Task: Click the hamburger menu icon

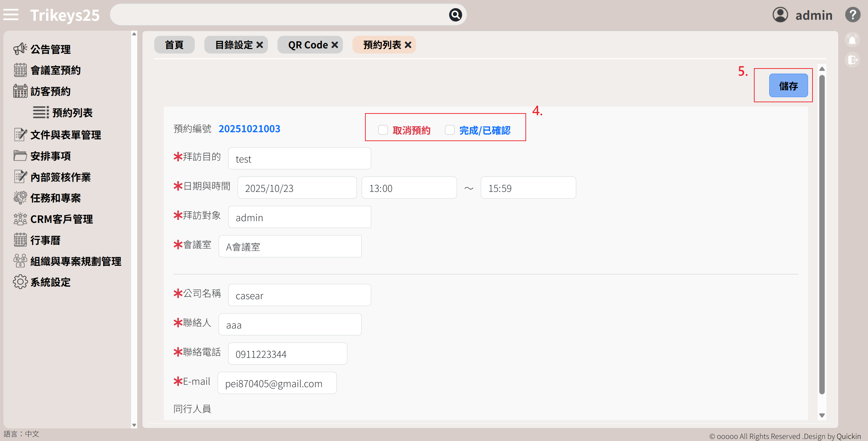Action: click(x=11, y=15)
